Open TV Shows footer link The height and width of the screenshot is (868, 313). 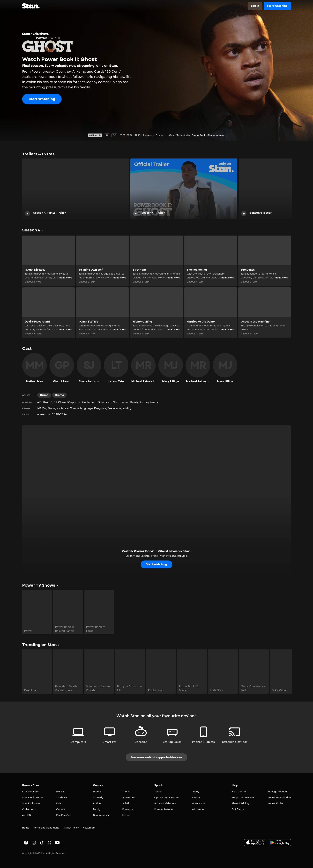pos(62,798)
